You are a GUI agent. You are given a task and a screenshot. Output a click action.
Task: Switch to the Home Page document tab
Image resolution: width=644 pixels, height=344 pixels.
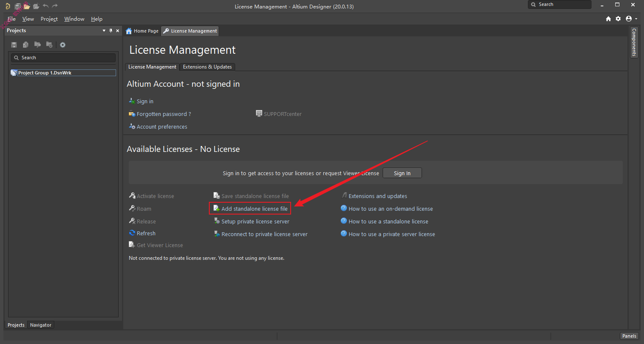(x=142, y=31)
